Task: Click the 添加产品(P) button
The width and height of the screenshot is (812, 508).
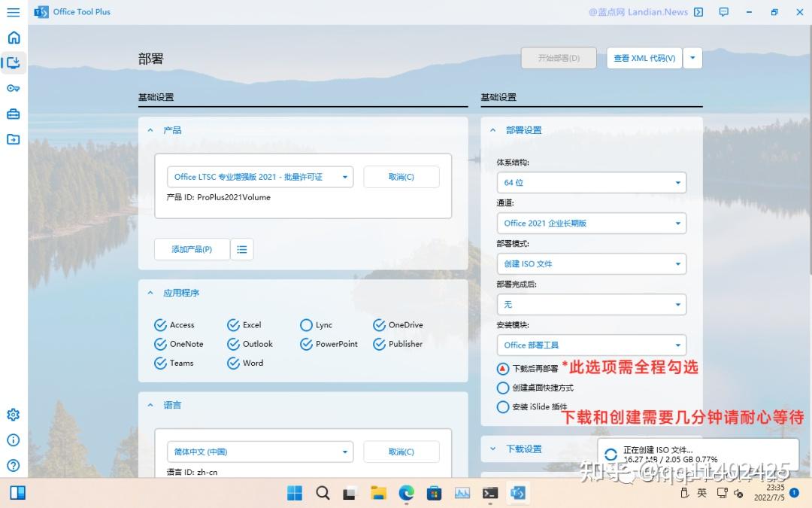Action: tap(191, 248)
